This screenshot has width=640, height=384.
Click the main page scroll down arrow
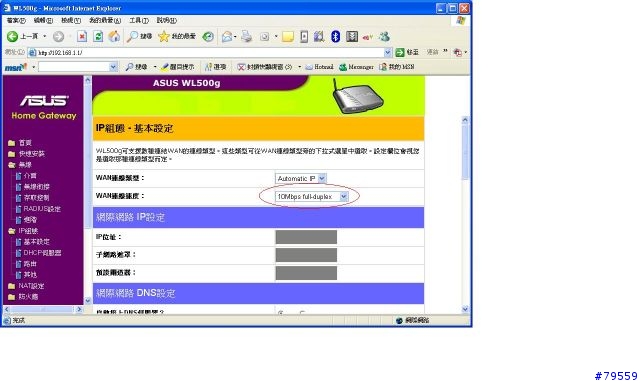coord(465,309)
